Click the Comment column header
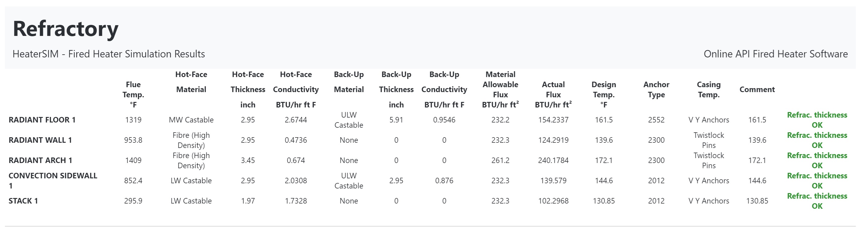 click(757, 89)
